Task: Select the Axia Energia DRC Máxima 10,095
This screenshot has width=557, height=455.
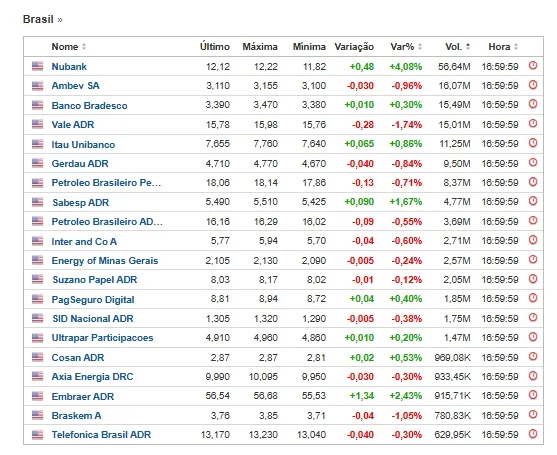Action: coord(263,377)
